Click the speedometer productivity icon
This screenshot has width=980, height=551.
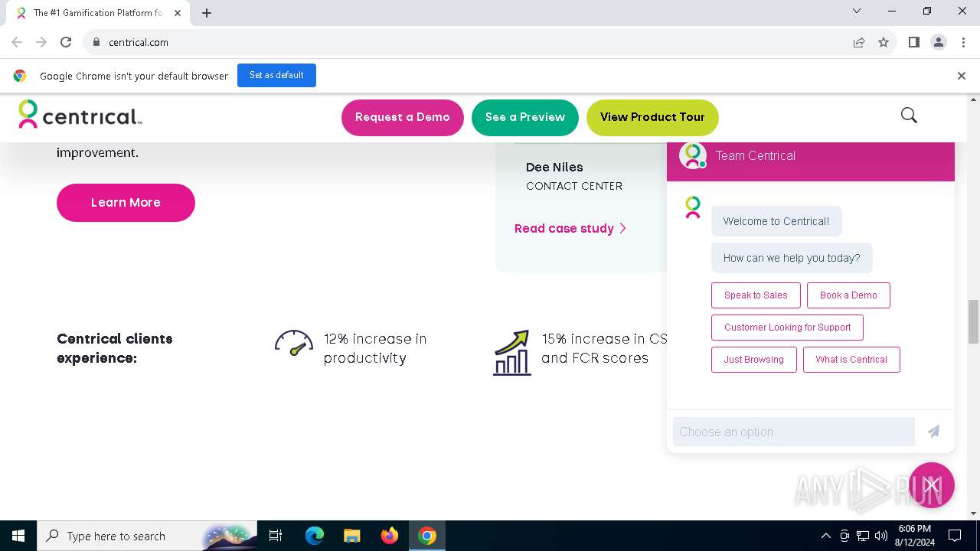pyautogui.click(x=294, y=344)
